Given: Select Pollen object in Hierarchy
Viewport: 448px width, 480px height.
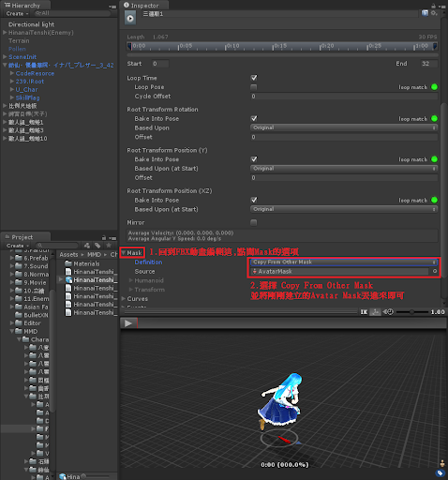Looking at the screenshot, I should point(17,49).
